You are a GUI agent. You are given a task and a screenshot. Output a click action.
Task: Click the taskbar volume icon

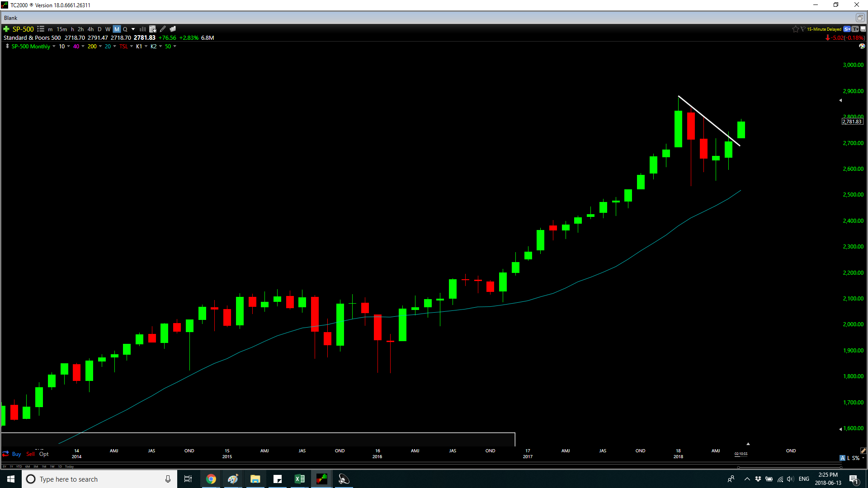[x=790, y=479]
